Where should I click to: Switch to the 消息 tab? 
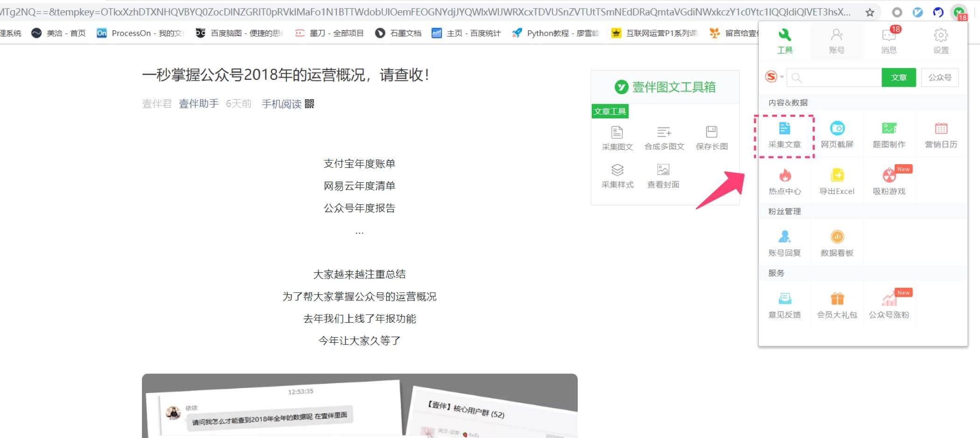(889, 41)
